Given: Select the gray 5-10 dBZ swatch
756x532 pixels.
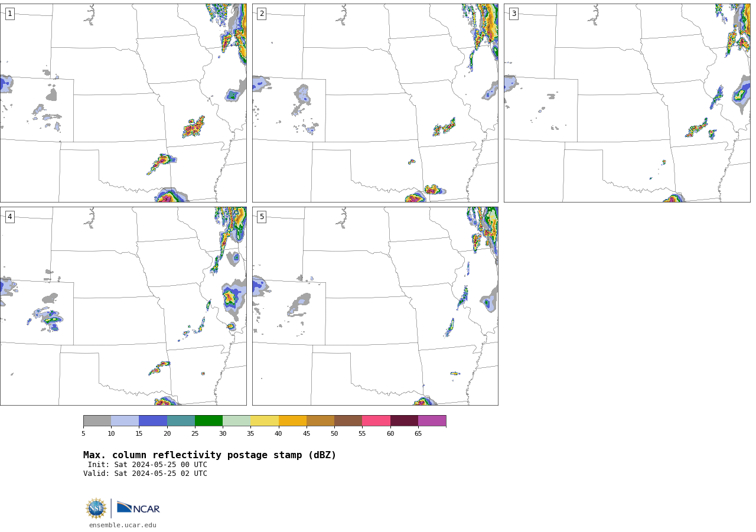Looking at the screenshot, I should click(x=97, y=421).
